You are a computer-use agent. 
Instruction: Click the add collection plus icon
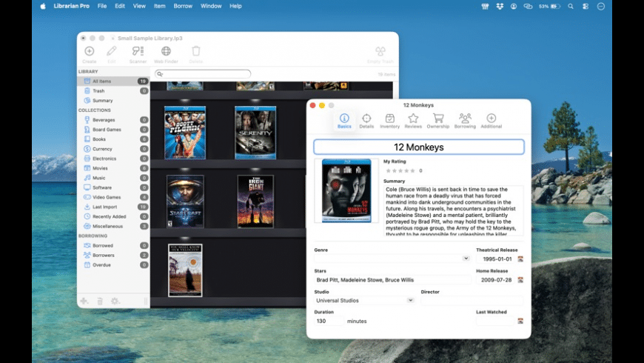84,302
